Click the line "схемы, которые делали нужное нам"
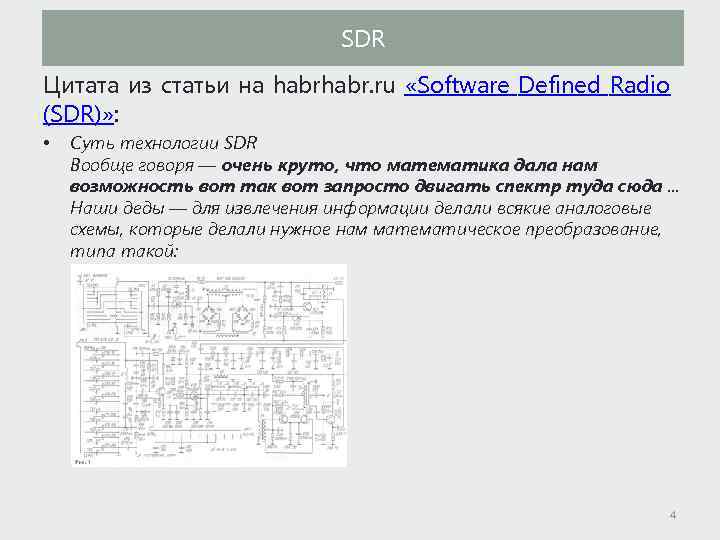This screenshot has width=720, height=540. pos(366,230)
